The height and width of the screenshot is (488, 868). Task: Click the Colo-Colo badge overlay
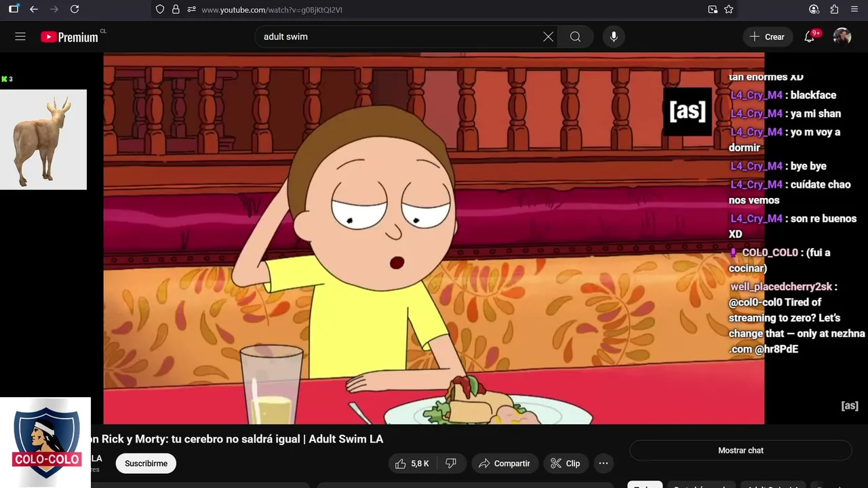click(x=45, y=442)
